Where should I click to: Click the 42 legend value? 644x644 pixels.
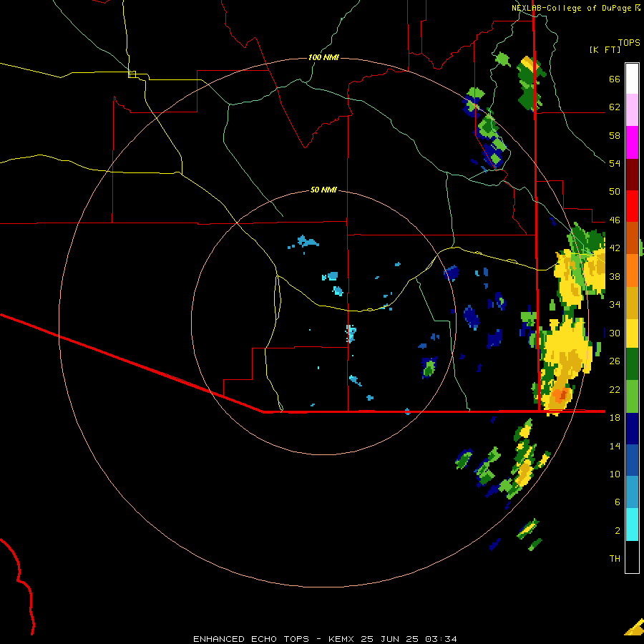[615, 248]
